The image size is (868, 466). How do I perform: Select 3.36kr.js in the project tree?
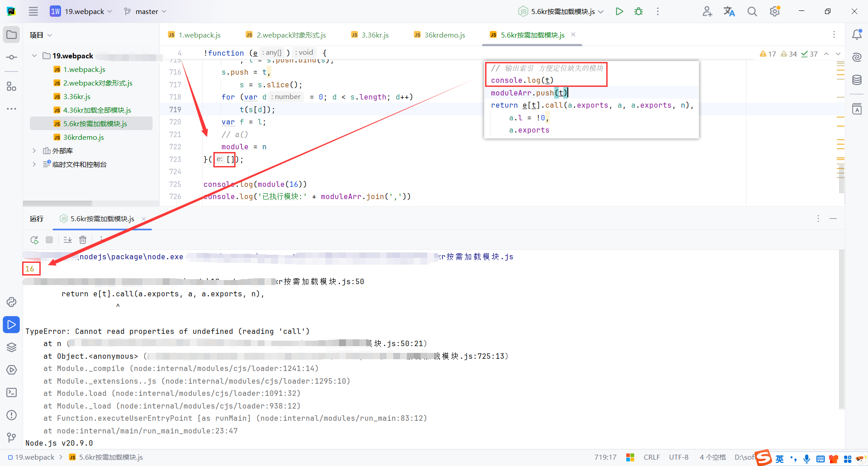tap(77, 96)
